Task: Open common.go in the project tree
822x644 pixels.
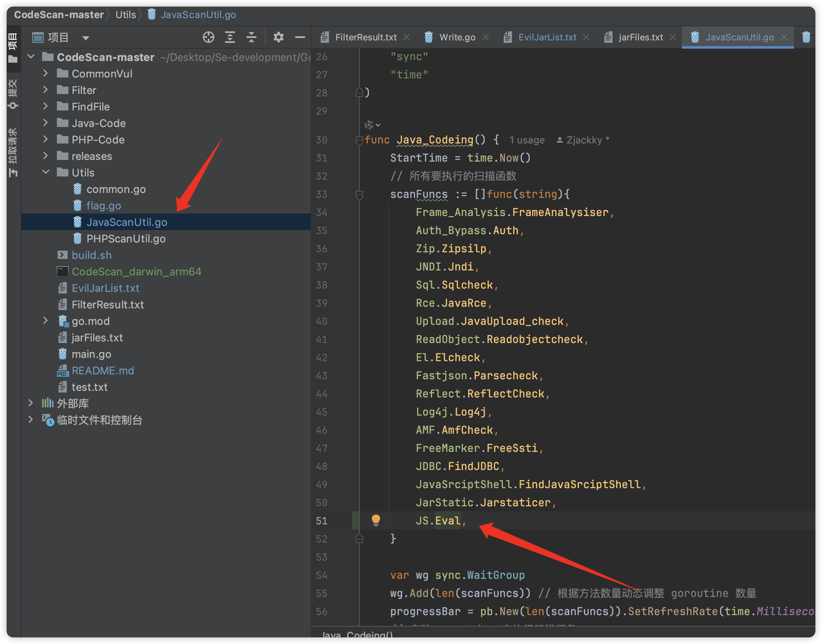Action: 116,189
